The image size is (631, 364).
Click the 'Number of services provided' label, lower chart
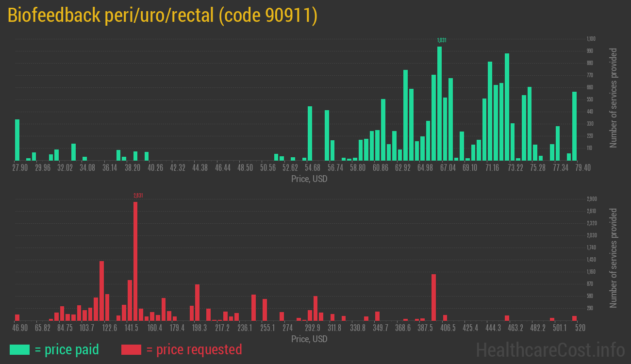point(614,257)
